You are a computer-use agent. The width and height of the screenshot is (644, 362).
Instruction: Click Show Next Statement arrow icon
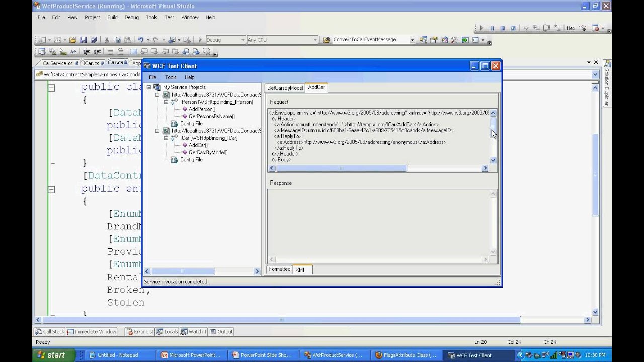tap(526, 28)
